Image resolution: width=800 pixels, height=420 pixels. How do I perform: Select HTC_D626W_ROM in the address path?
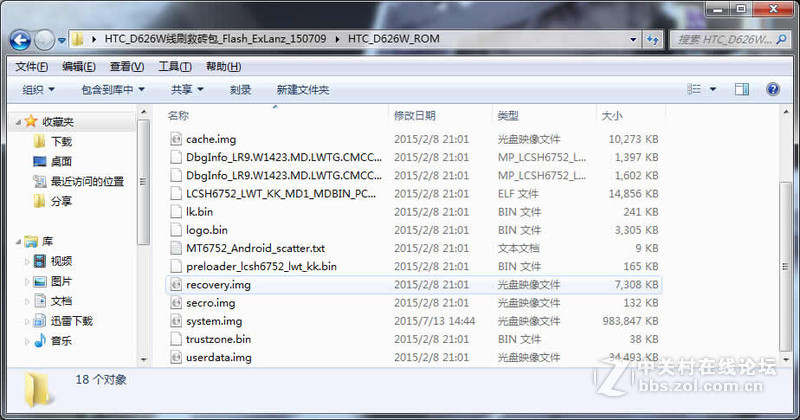coord(393,39)
